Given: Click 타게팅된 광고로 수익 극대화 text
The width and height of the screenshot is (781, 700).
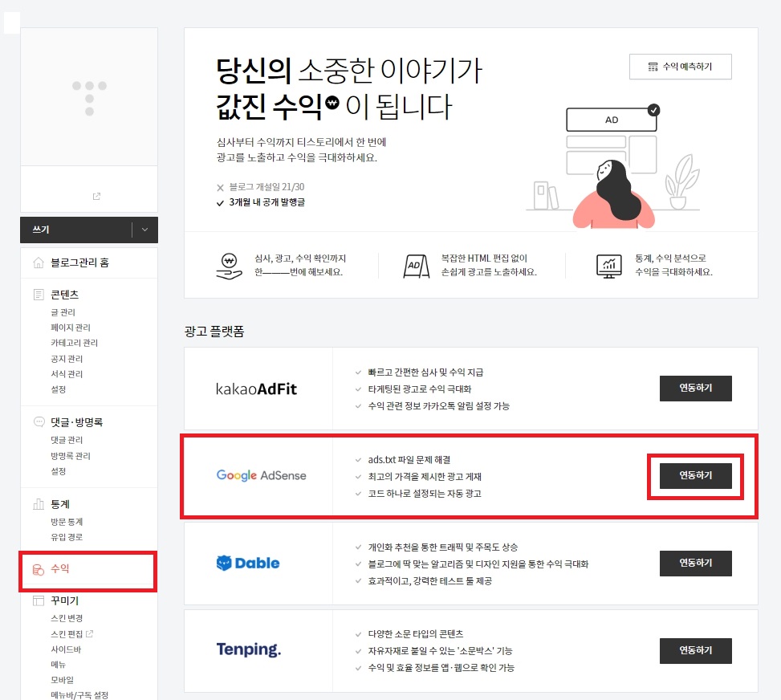Looking at the screenshot, I should tap(419, 389).
